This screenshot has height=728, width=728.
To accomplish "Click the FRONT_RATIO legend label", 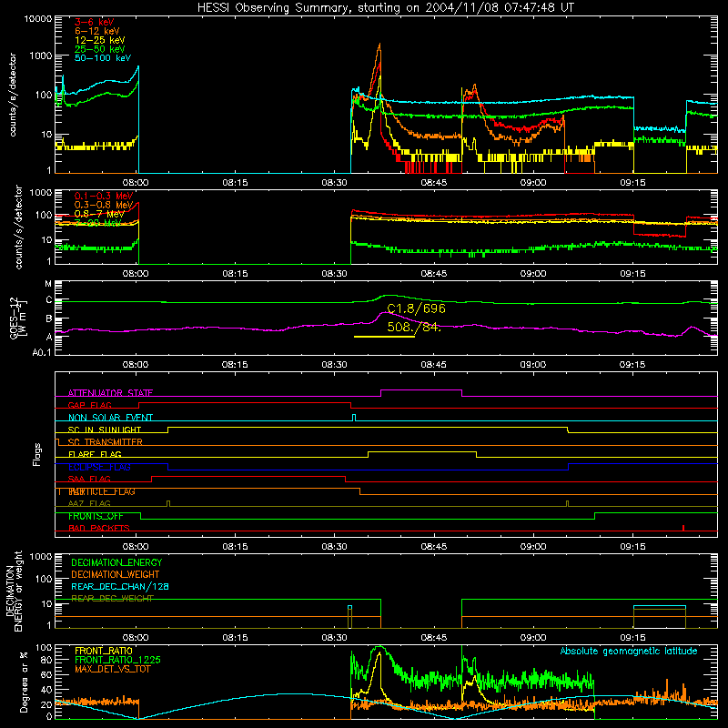I will click(x=104, y=651).
